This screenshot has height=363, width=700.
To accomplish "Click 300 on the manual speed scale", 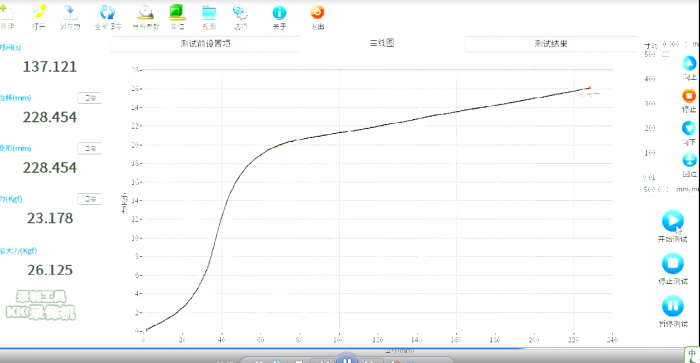I will [650, 104].
